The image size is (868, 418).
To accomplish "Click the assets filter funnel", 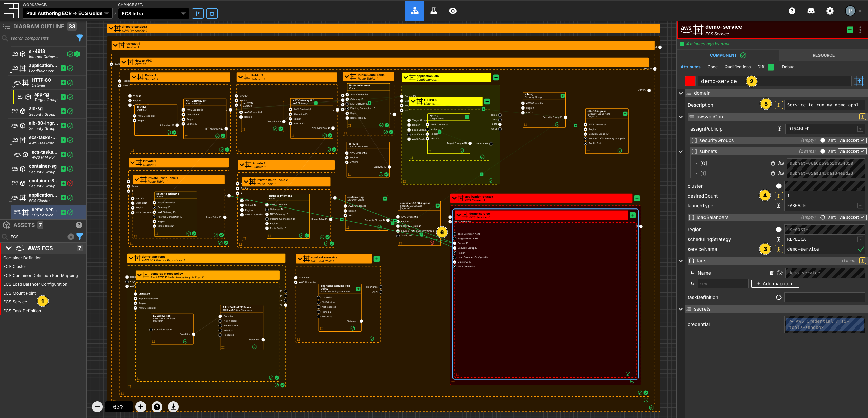I will click(x=80, y=237).
